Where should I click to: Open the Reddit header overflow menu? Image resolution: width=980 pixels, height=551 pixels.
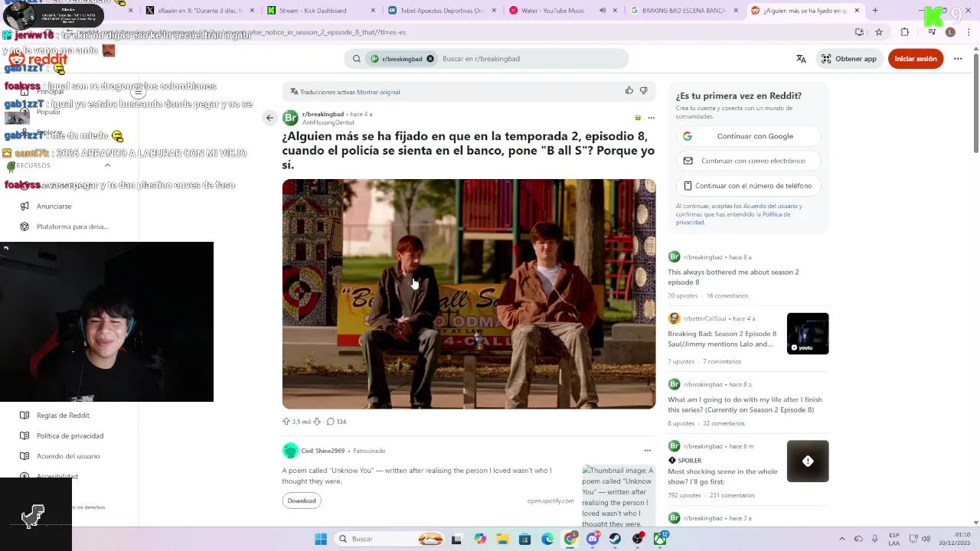tap(958, 59)
